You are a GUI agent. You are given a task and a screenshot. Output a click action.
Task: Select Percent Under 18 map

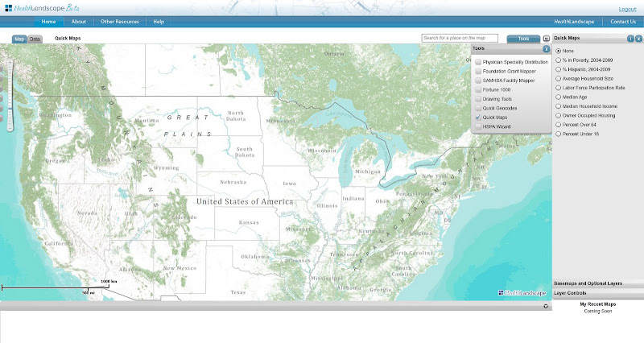pos(558,134)
